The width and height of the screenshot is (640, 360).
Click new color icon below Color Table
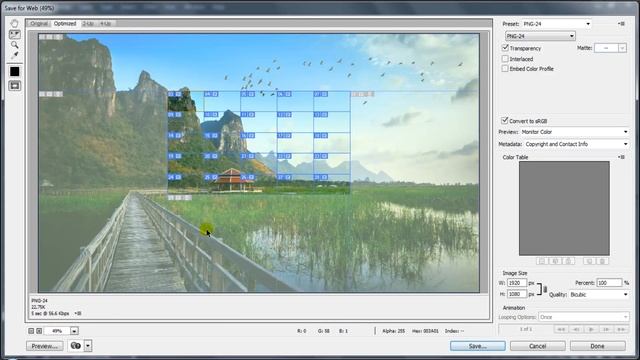[x=589, y=261]
